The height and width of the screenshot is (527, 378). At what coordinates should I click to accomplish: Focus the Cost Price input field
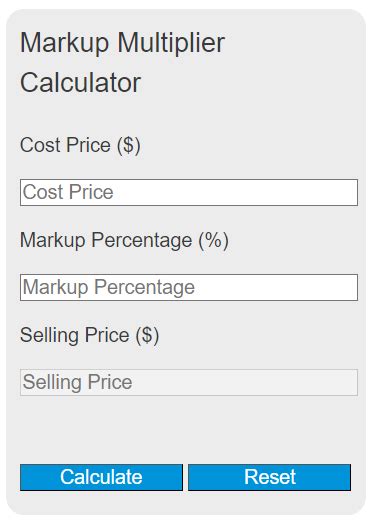pos(189,192)
